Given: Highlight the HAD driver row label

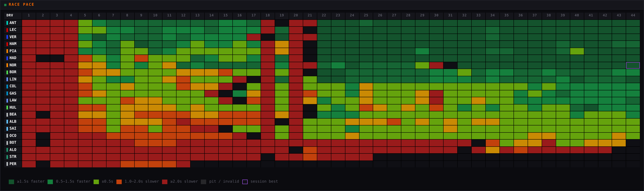Looking at the screenshot, I should click(13, 58).
